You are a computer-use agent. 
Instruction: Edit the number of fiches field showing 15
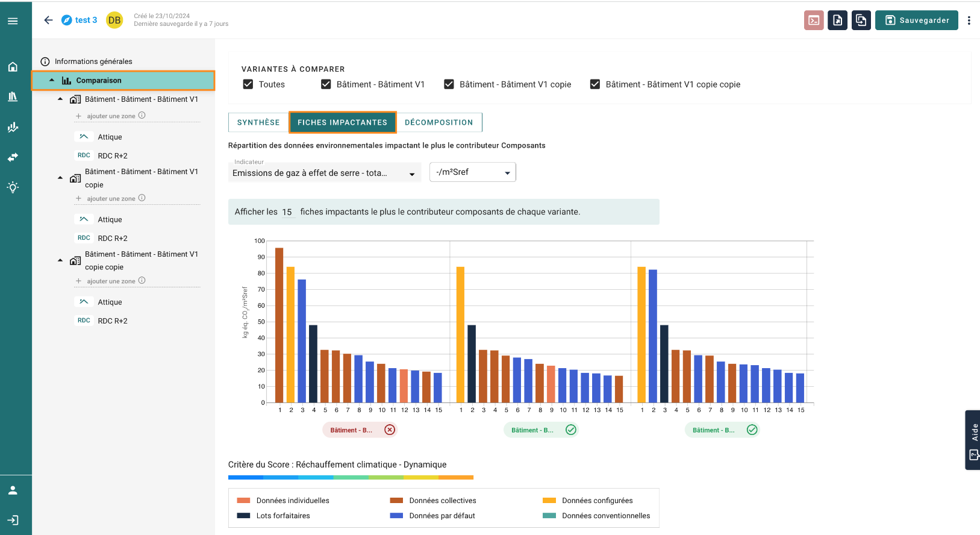(x=287, y=212)
